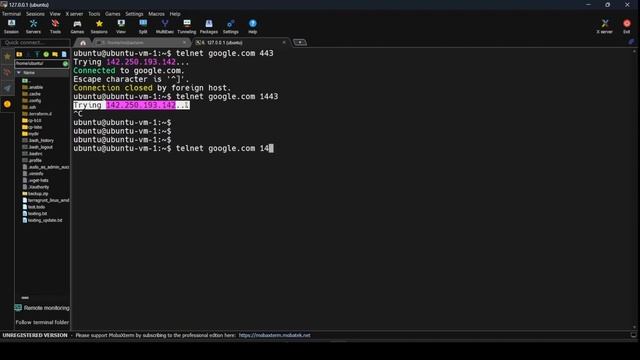The height and width of the screenshot is (360, 640).
Task: Open the Session toolbar button
Action: [x=11, y=27]
